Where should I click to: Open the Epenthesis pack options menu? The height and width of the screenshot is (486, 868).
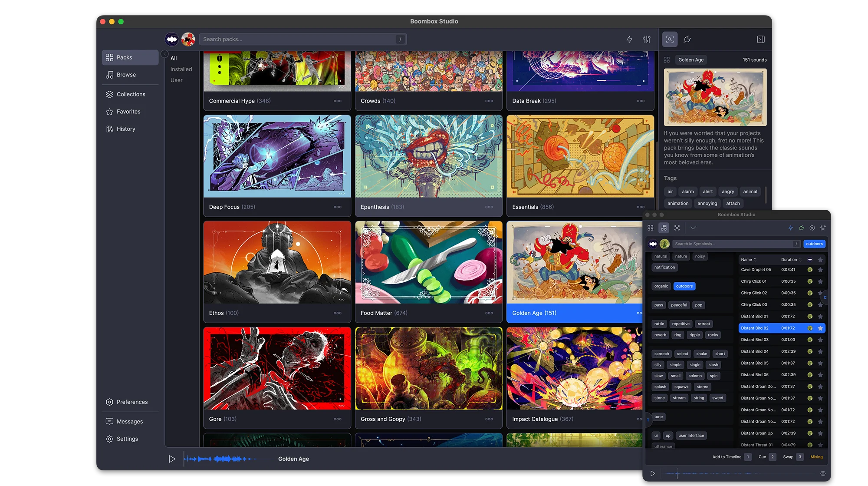click(x=489, y=207)
